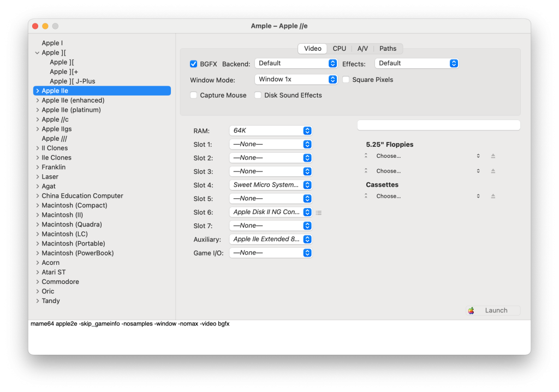Click the rainbow Apple logo on Launch button
This screenshot has width=559, height=392.
click(x=471, y=310)
